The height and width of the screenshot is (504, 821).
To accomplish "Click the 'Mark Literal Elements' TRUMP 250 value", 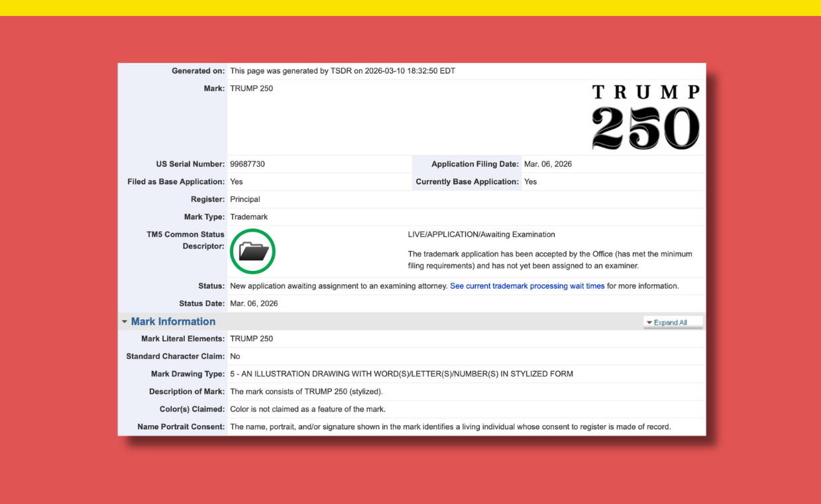I will (251, 339).
